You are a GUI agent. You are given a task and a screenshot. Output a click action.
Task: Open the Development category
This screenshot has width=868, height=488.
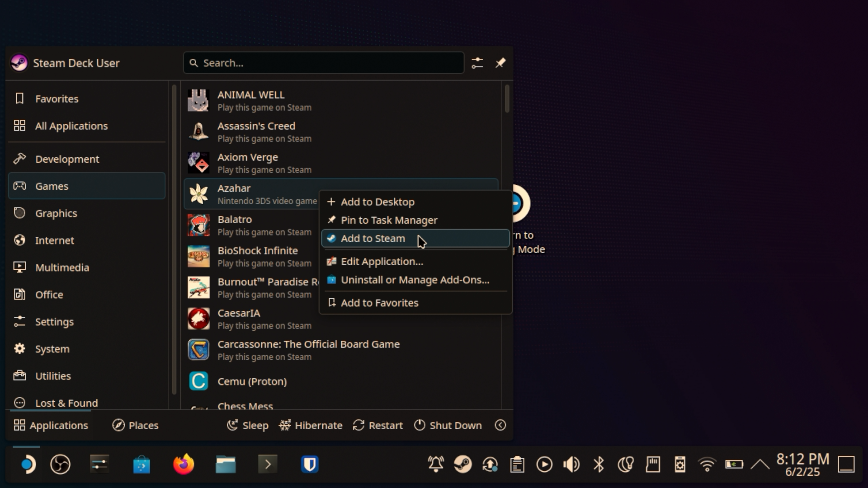(x=87, y=159)
